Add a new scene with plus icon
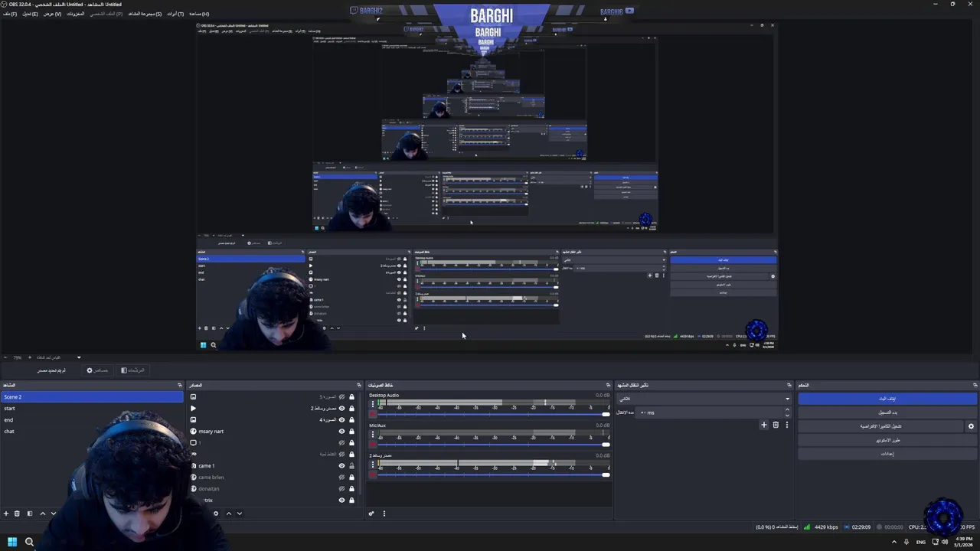This screenshot has height=551, width=980. 6,514
